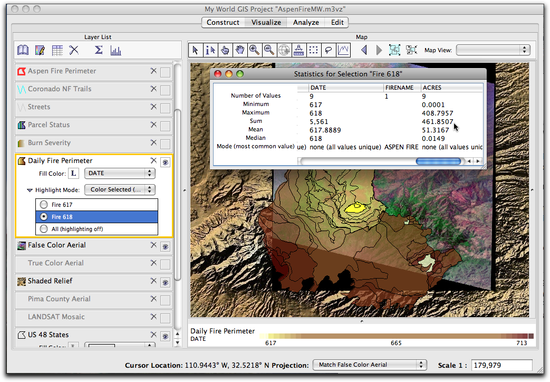Hide the False Color Aerial layer
Image resolution: width=550 pixels, height=382 pixels.
pos(165,247)
